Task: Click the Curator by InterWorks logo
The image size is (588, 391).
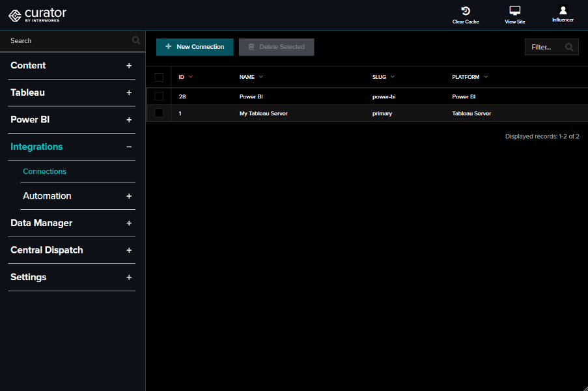Action: (38, 15)
